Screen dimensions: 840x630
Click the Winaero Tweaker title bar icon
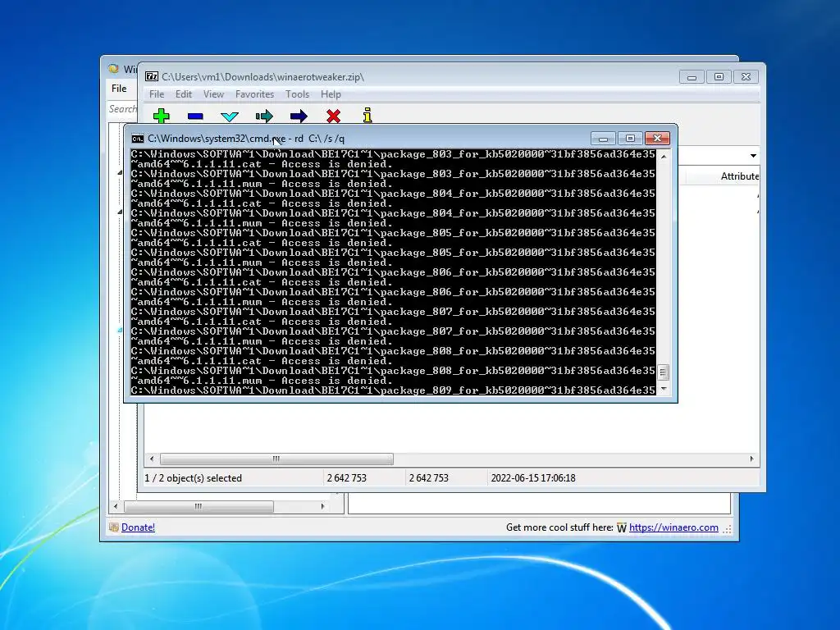113,69
